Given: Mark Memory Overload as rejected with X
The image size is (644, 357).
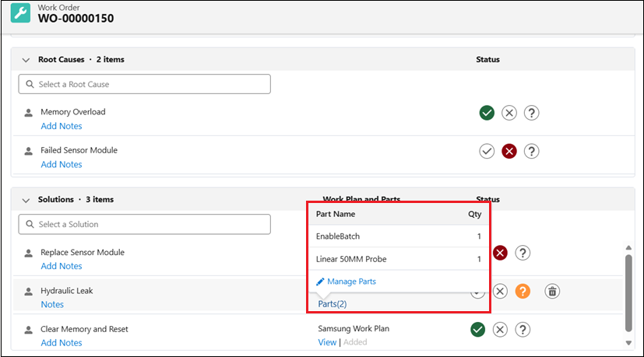Looking at the screenshot, I should 509,113.
